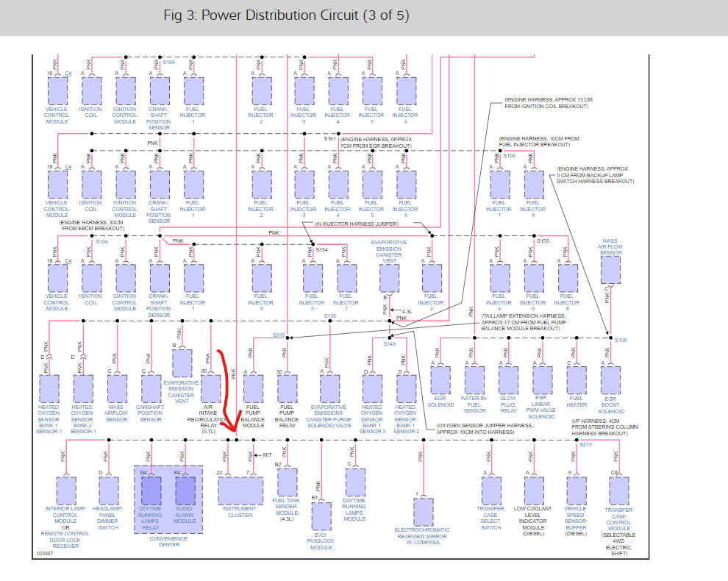The height and width of the screenshot is (581, 728).
Task: Select Heated Oxygen Sensor Bank 1 Sensor 2 label
Action: pyautogui.click(x=406, y=419)
